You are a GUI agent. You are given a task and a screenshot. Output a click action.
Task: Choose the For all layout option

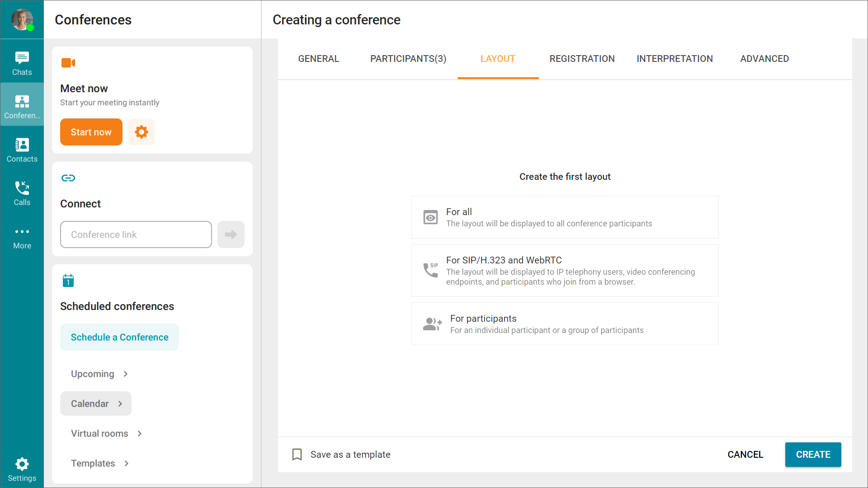click(565, 217)
